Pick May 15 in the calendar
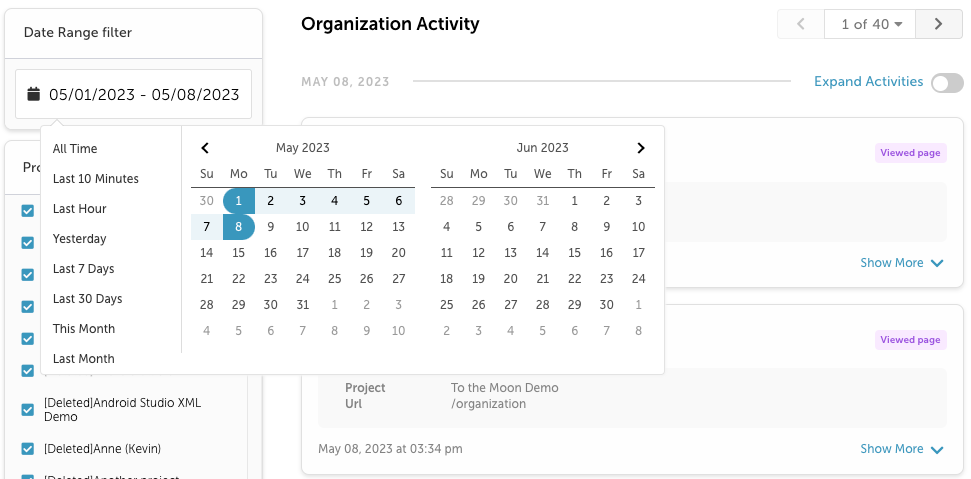Screen dimensions: 971x479 point(238,252)
